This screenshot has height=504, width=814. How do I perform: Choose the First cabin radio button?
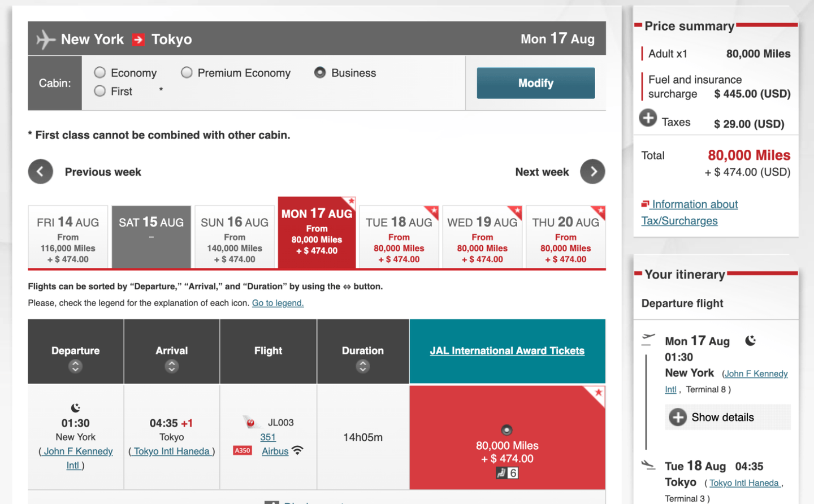pyautogui.click(x=100, y=91)
